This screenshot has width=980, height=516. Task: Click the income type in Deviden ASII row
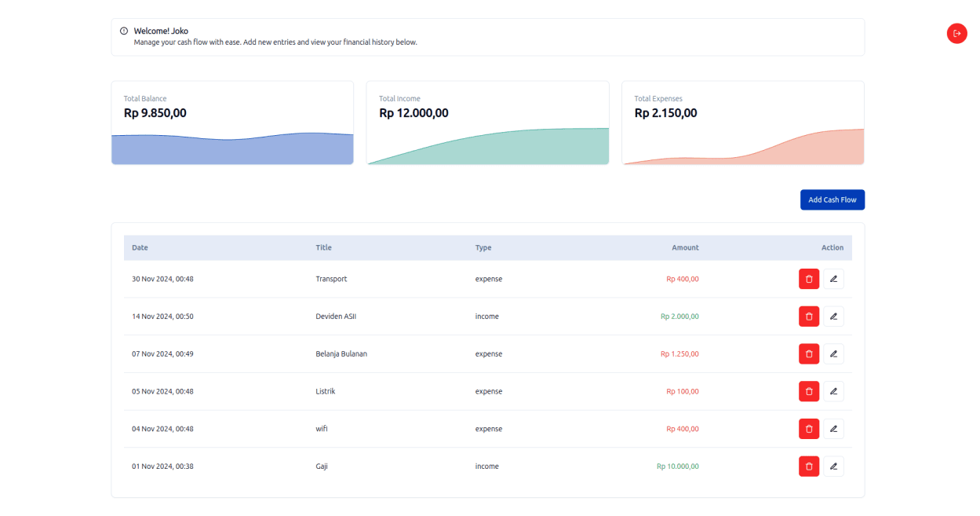tap(487, 317)
